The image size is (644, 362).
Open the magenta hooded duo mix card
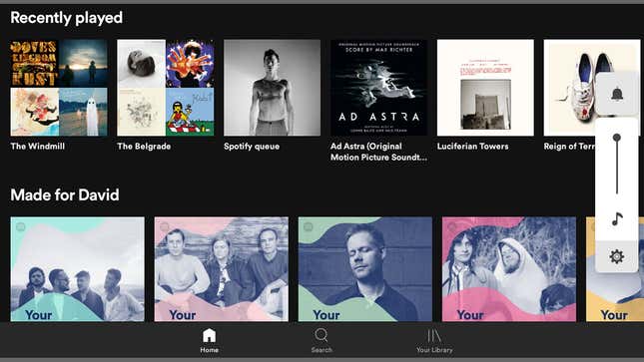coord(509,269)
